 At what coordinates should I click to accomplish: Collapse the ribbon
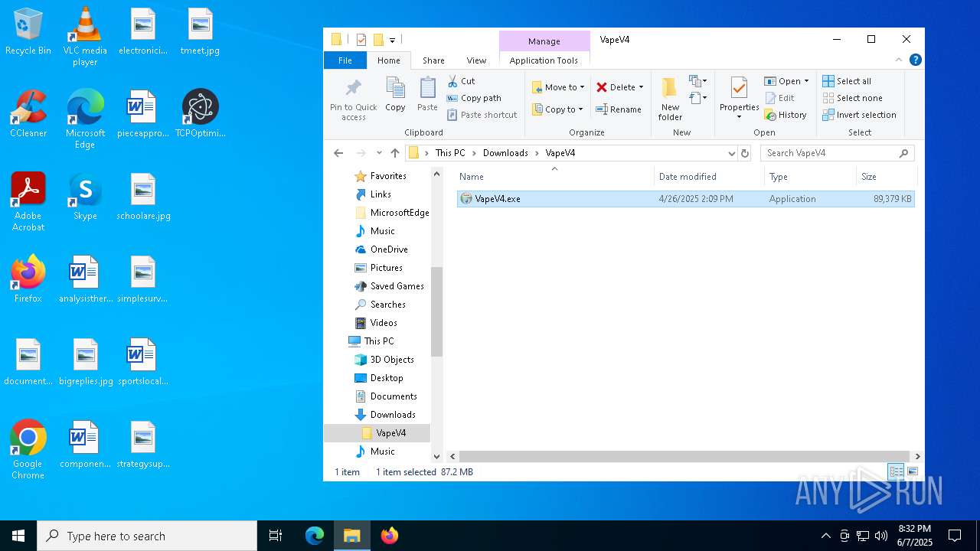pos(899,60)
